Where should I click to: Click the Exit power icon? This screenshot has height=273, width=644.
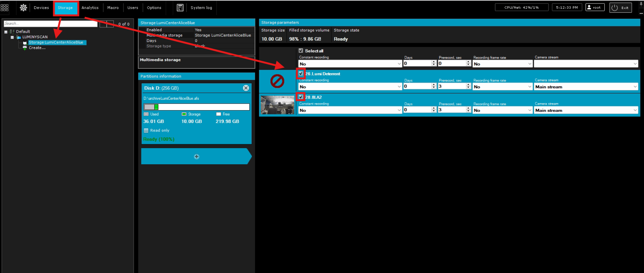click(615, 7)
